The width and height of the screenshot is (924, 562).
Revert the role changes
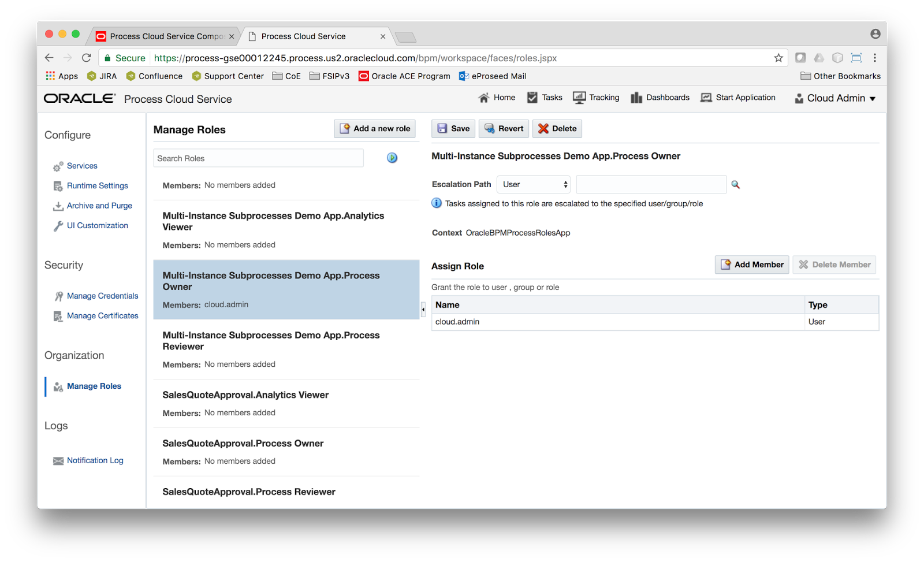click(x=504, y=129)
